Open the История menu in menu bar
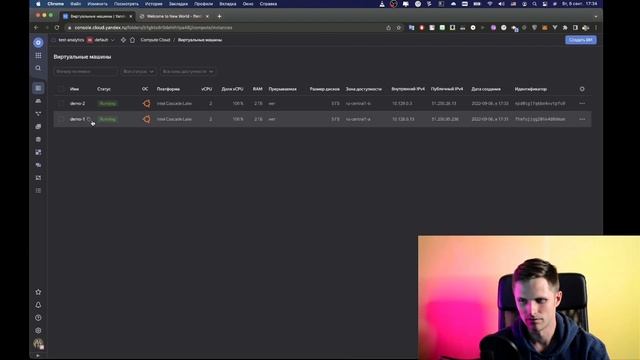Screen dimensions: 640x360 coord(153,4)
